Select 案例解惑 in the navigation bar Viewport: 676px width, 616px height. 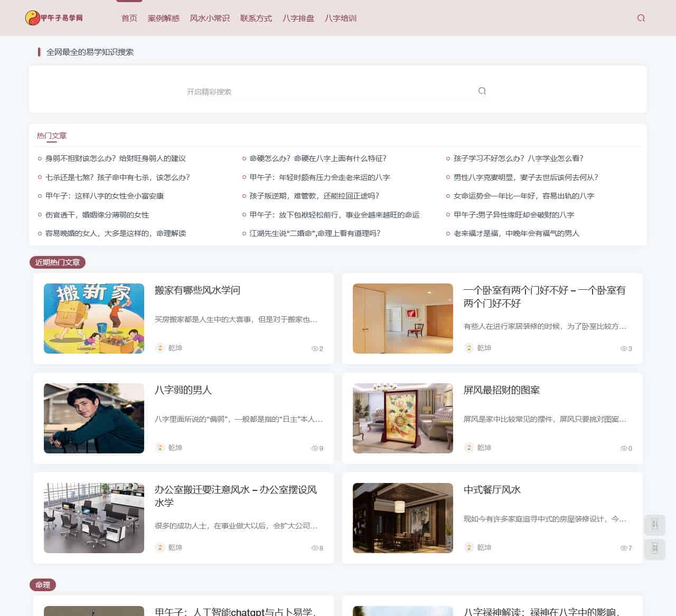pos(163,18)
